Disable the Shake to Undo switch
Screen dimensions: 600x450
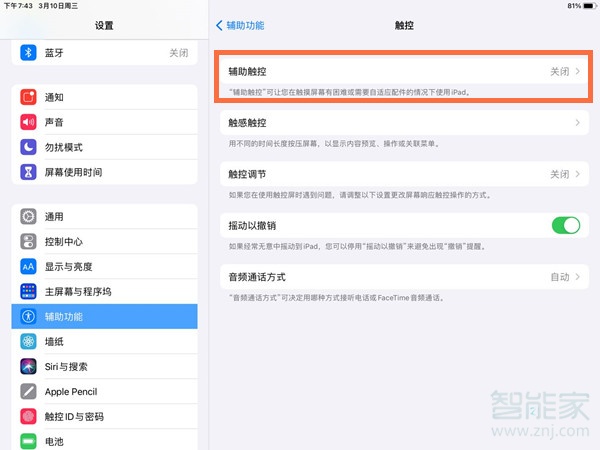(565, 226)
